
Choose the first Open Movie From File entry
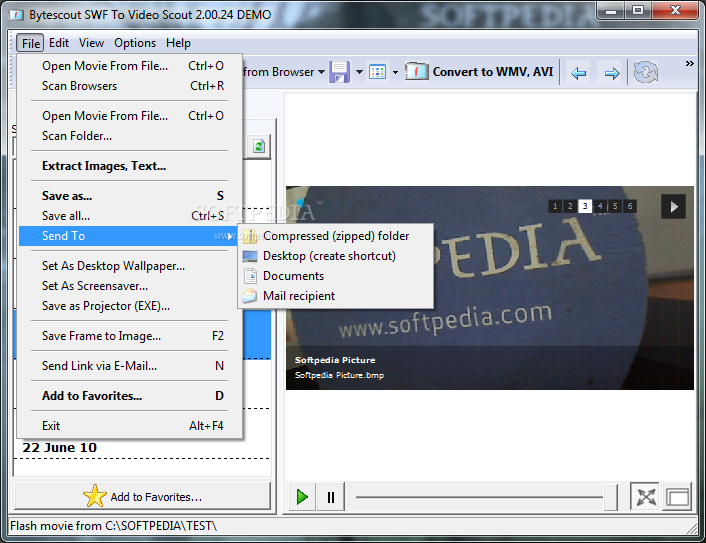[130, 66]
